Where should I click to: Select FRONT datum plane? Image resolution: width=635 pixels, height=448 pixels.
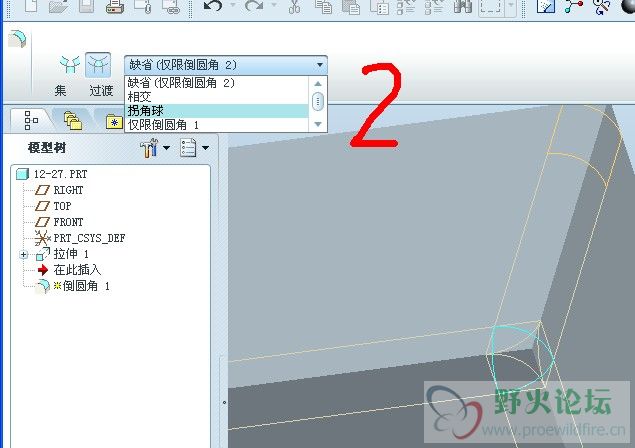tap(68, 222)
